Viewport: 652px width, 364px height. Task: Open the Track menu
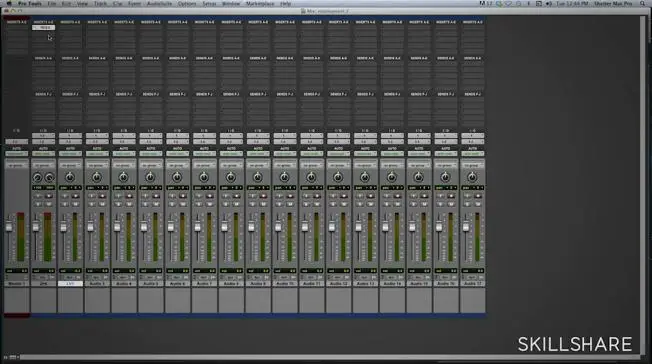[100, 3]
